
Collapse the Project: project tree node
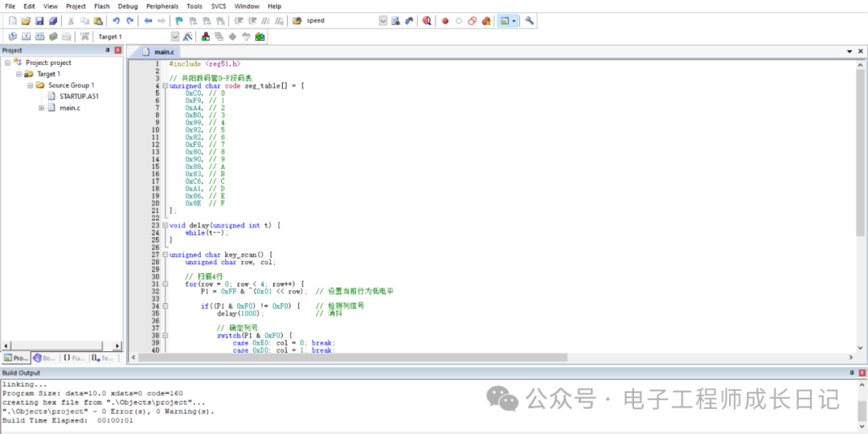click(x=8, y=63)
